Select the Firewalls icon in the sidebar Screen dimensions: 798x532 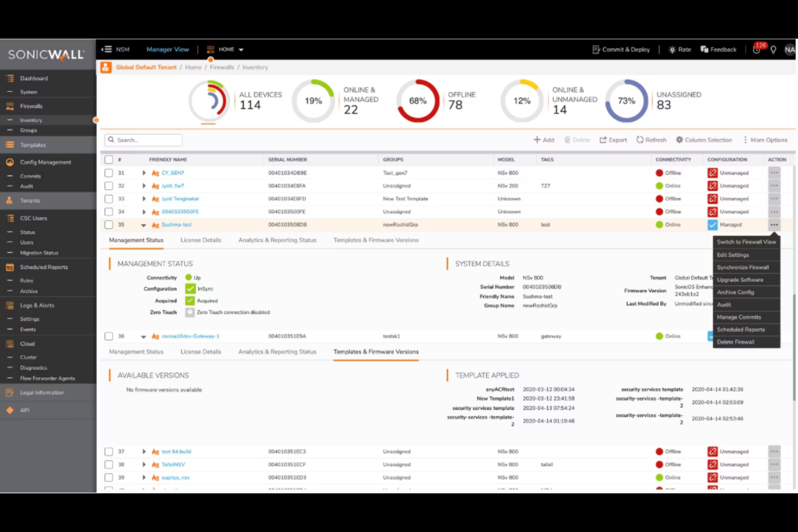(x=11, y=106)
